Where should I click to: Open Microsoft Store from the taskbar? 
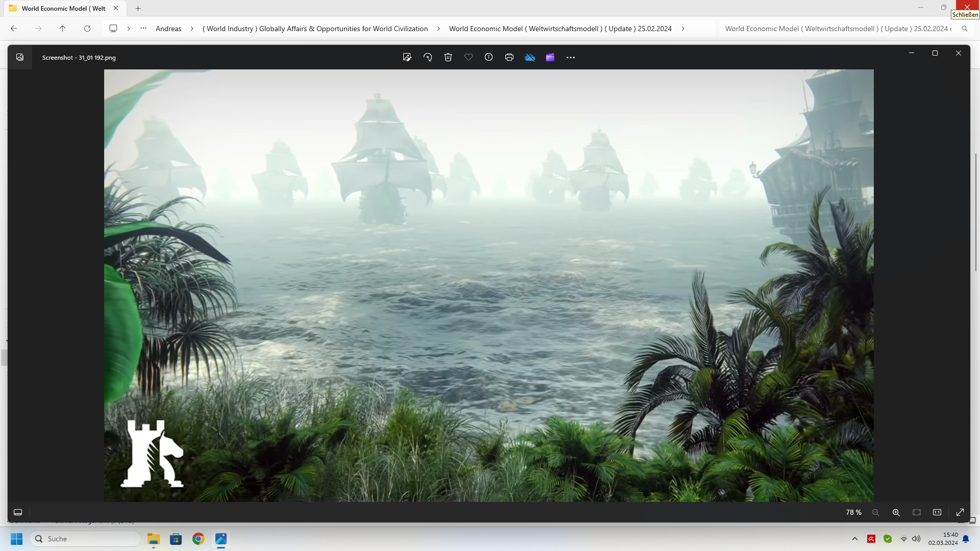pos(176,539)
